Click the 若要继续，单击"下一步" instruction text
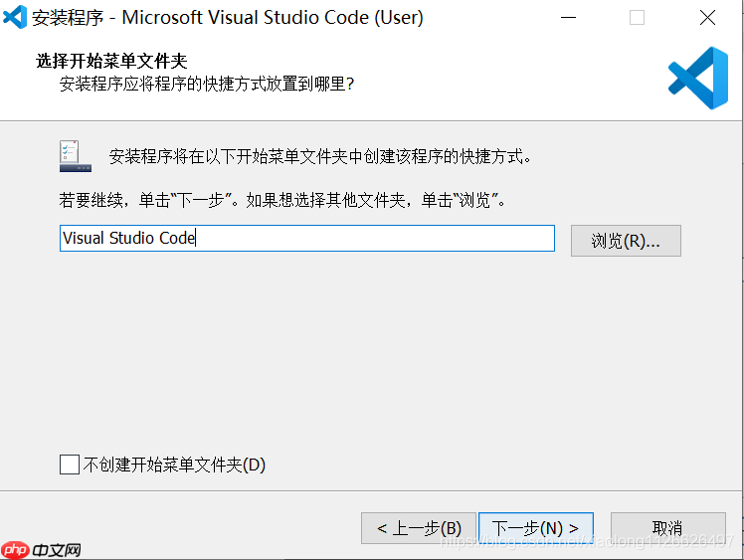The image size is (744, 560). tap(281, 200)
